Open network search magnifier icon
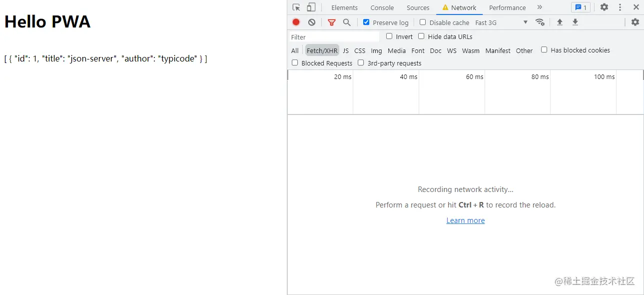This screenshot has height=295, width=644. pos(347,22)
